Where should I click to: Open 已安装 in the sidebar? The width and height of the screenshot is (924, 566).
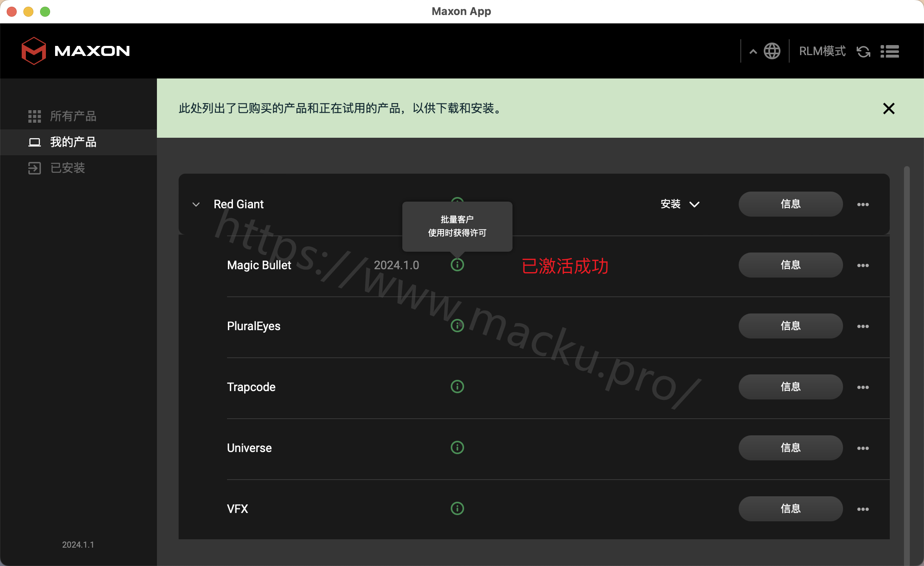[x=78, y=168]
